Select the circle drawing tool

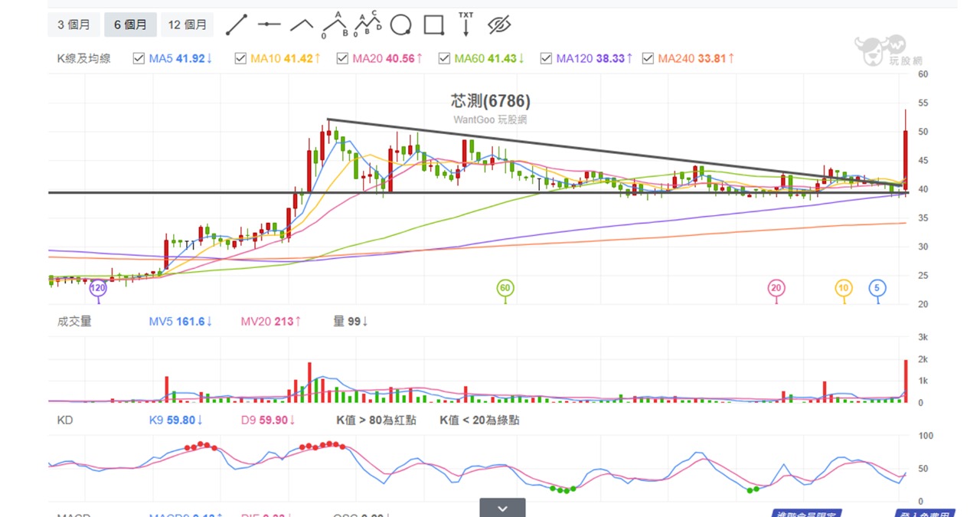(x=400, y=25)
